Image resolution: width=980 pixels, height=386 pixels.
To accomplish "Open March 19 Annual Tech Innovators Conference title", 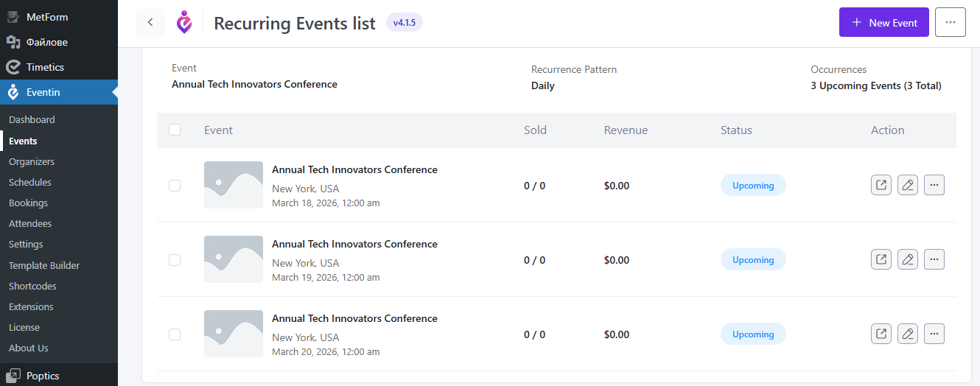I will tap(354, 244).
